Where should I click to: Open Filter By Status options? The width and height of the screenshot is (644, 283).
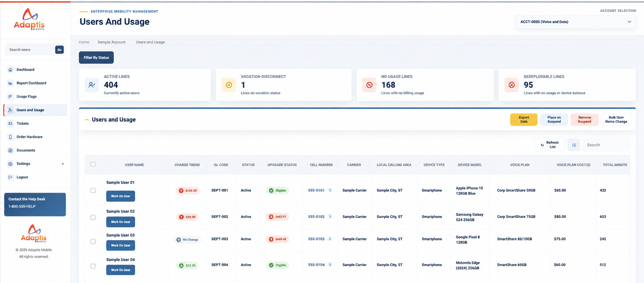tap(96, 58)
